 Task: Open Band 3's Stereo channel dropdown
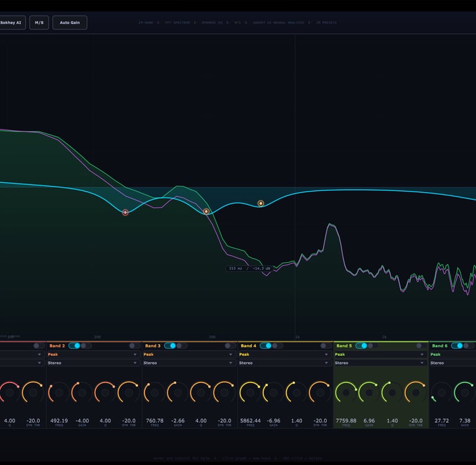(x=188, y=363)
